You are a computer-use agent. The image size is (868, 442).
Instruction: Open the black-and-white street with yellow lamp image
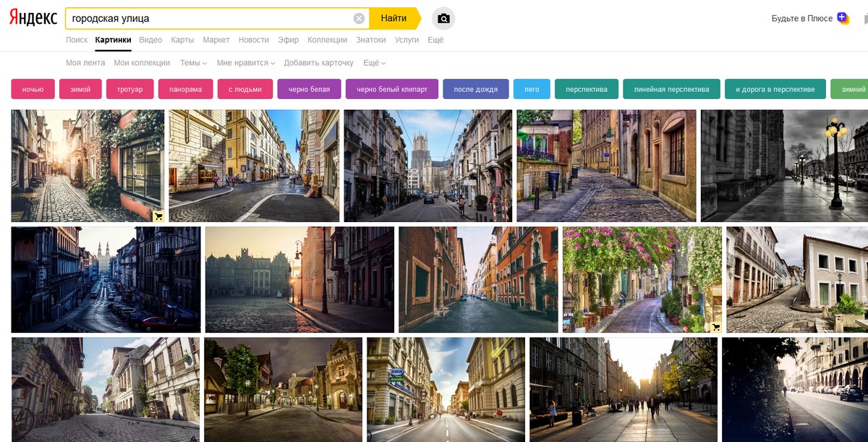click(784, 166)
